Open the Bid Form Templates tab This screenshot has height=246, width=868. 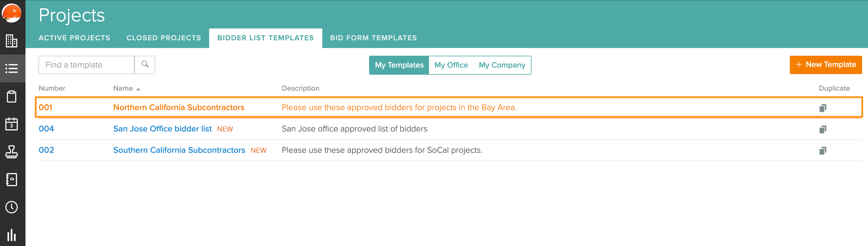[373, 38]
